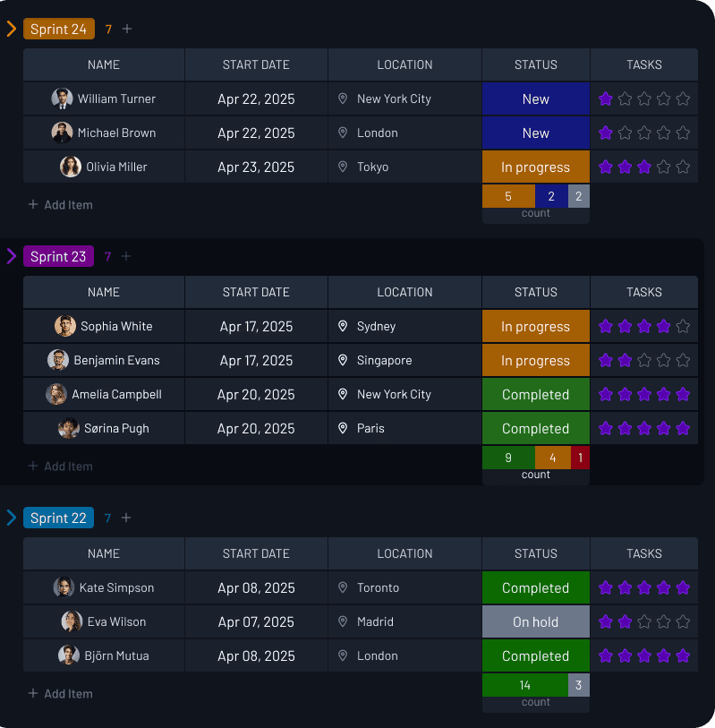This screenshot has width=715, height=728.
Task: Click location pin in Amelia Campbell's row
Action: [x=343, y=394]
